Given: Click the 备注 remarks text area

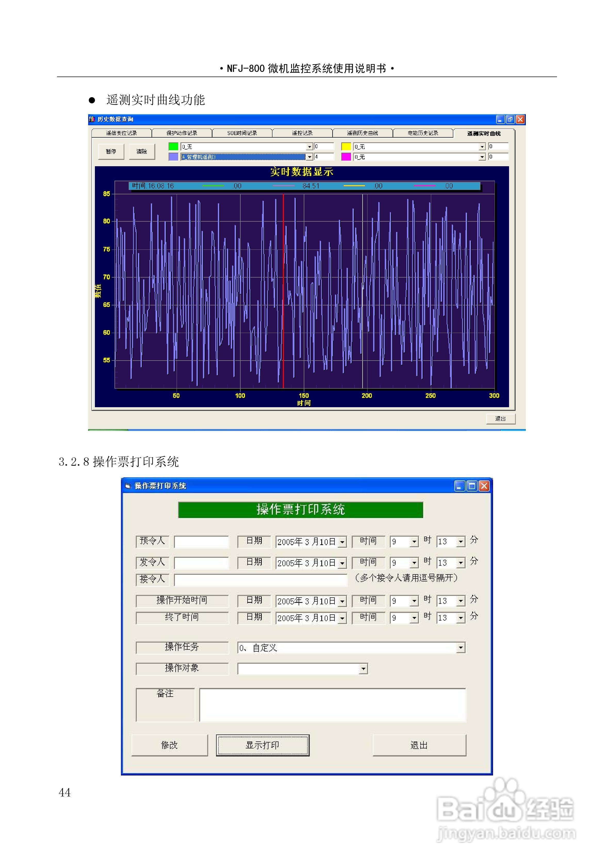Looking at the screenshot, I should click(x=333, y=705).
